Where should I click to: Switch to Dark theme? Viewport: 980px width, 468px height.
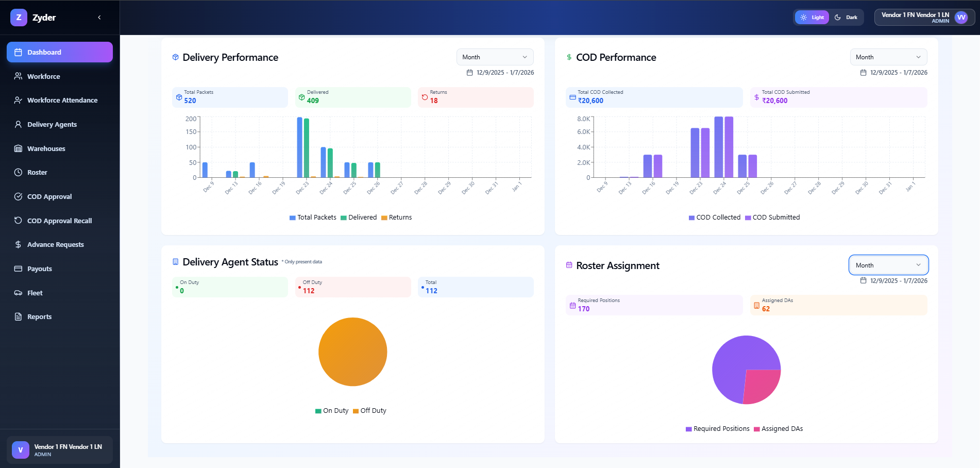pyautogui.click(x=847, y=17)
